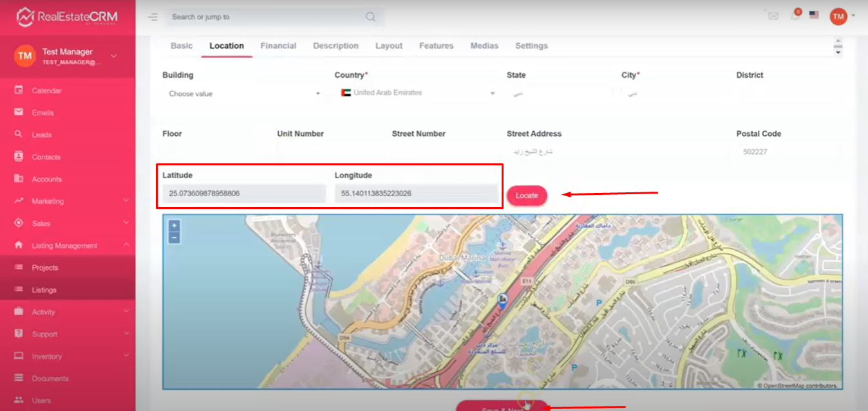This screenshot has height=411, width=868.
Task: Click the search magnifier icon
Action: tap(370, 17)
